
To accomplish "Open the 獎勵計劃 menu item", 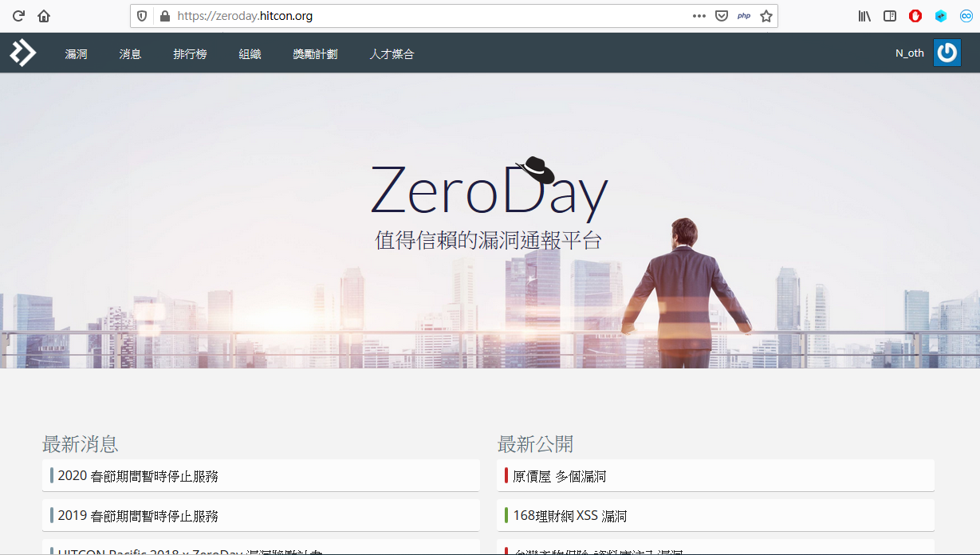I will tap(315, 54).
